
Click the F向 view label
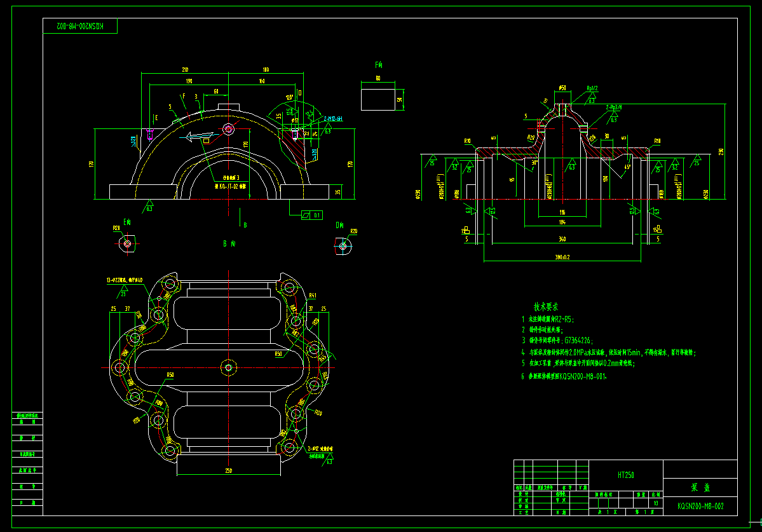(379, 65)
